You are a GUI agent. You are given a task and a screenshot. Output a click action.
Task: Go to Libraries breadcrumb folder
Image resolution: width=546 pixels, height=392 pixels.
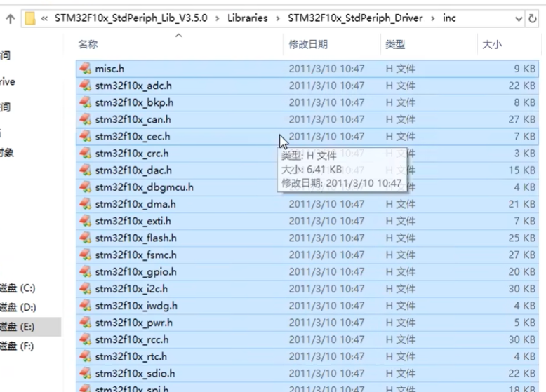pos(248,18)
